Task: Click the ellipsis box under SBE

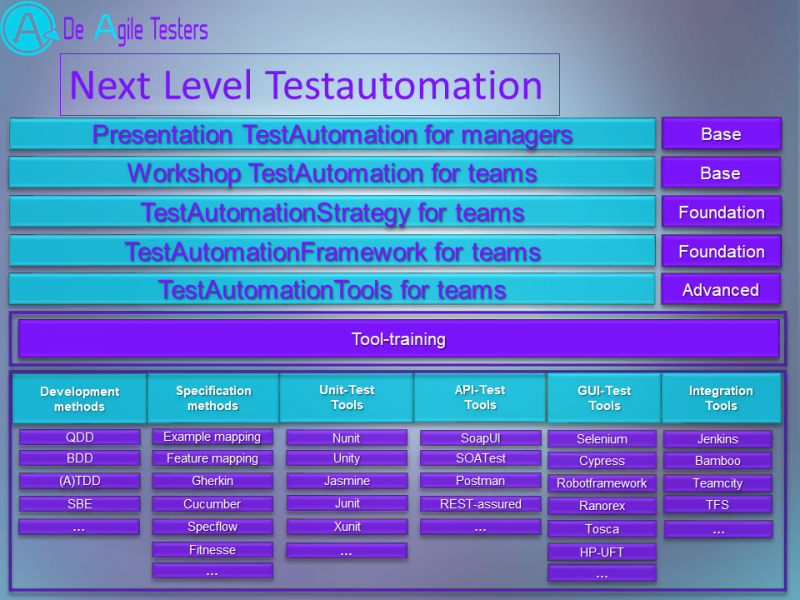Action: tap(79, 527)
